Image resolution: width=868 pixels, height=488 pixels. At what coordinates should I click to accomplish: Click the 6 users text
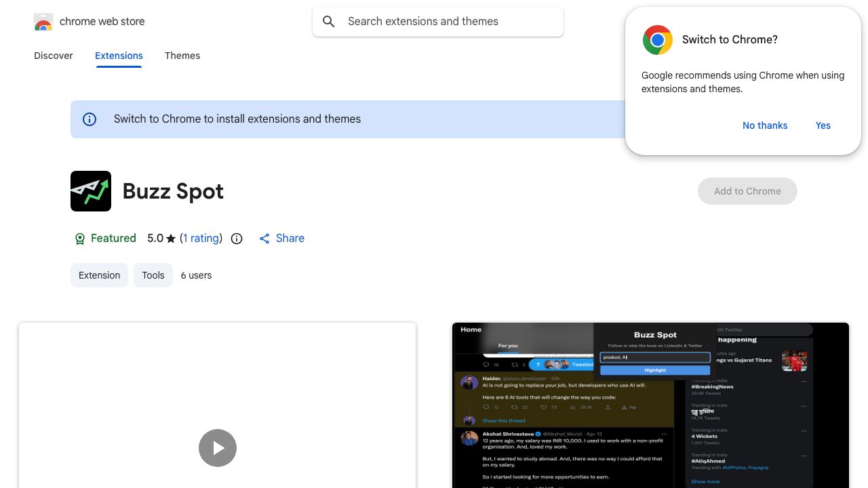pyautogui.click(x=196, y=275)
